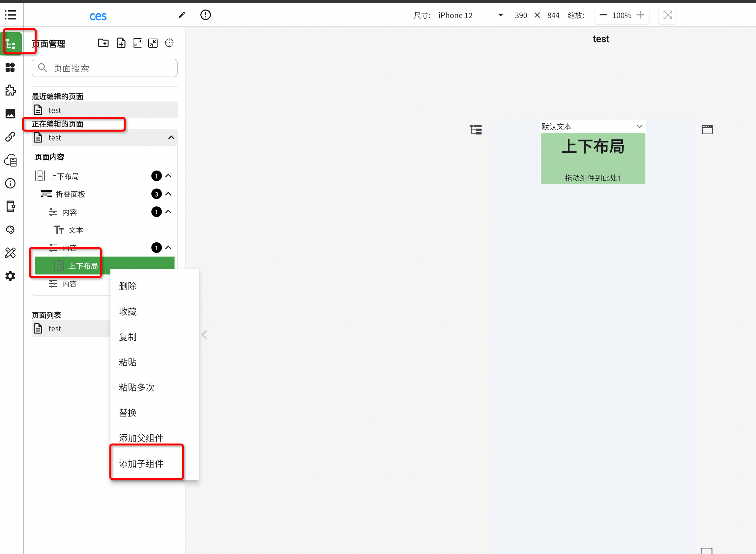Open the components grid icon in sidebar
Viewport: 756px width, 554px height.
point(11,67)
